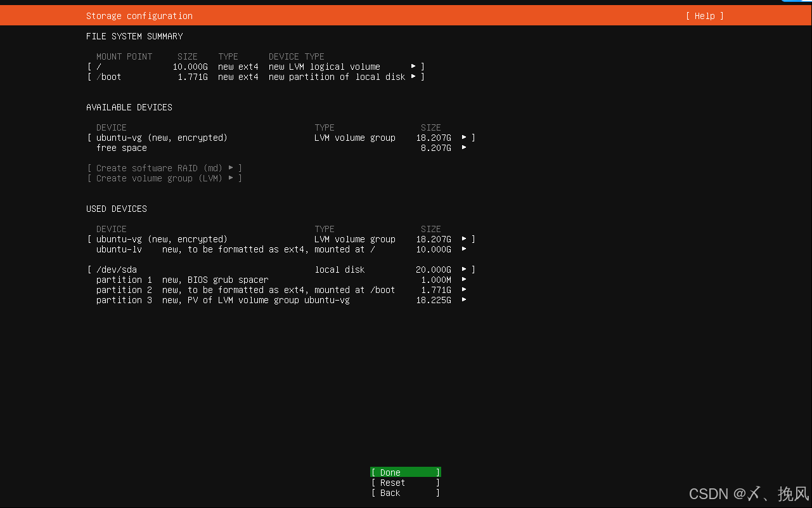Open the /dev/sda disk actions menu

coord(465,269)
